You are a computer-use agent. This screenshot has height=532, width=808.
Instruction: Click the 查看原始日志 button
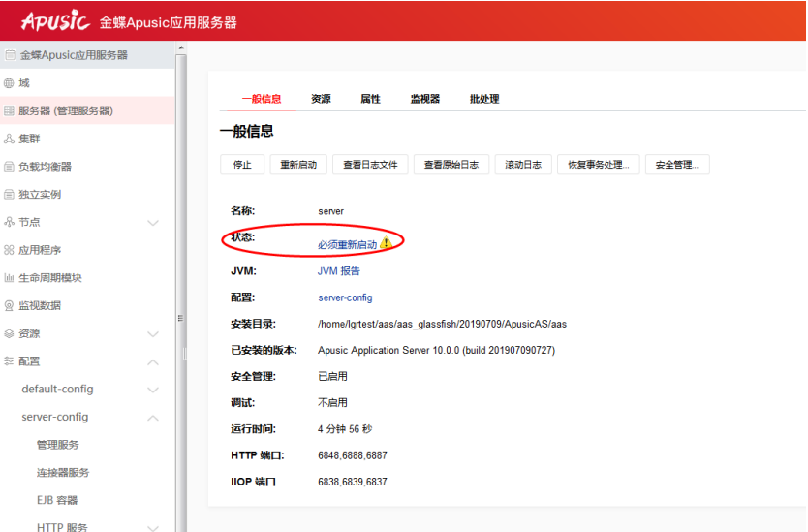[x=451, y=165]
